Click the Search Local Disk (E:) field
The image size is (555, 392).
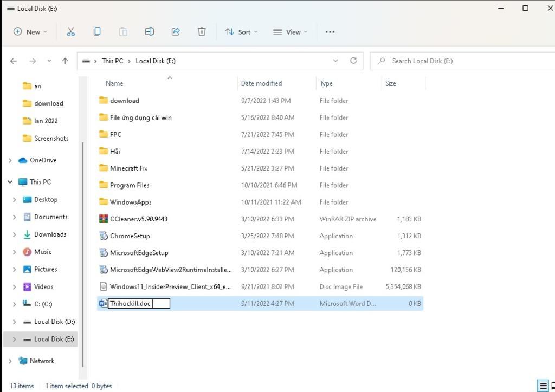[463, 61]
